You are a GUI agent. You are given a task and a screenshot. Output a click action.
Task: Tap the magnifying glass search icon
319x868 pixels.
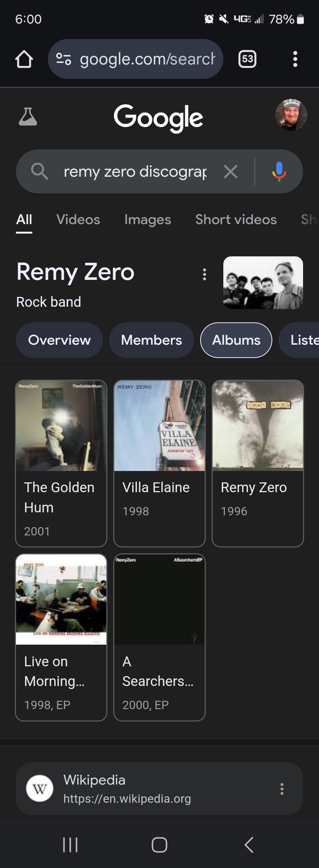[x=39, y=172]
